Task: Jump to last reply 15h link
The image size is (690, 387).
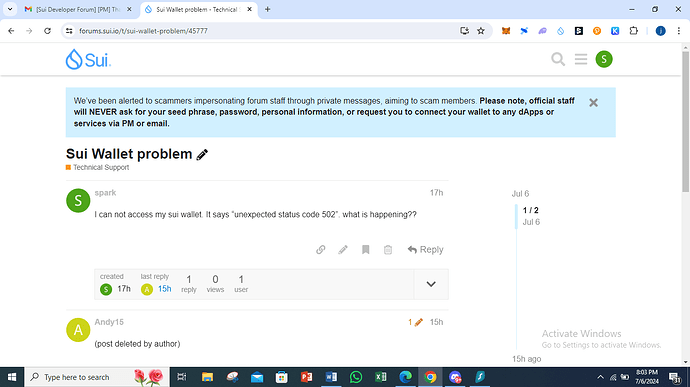Action: [165, 289]
